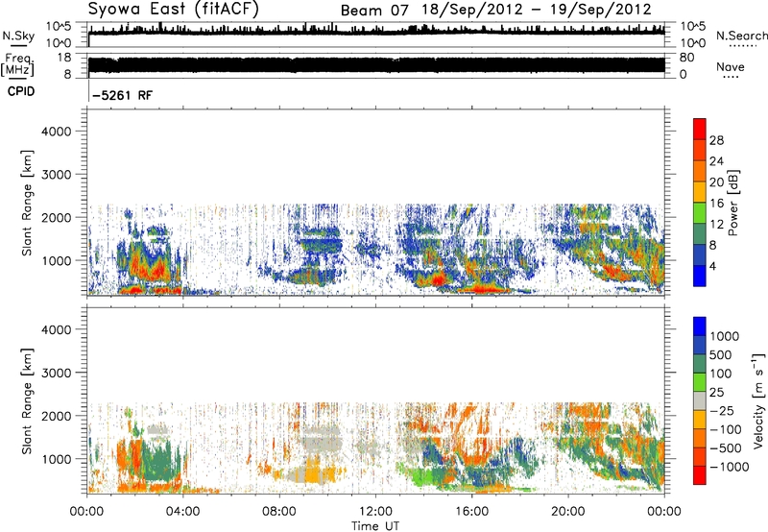This screenshot has height=532, width=768.
Task: Pick the light green 12-16 dB Power segment
Action: [700, 213]
